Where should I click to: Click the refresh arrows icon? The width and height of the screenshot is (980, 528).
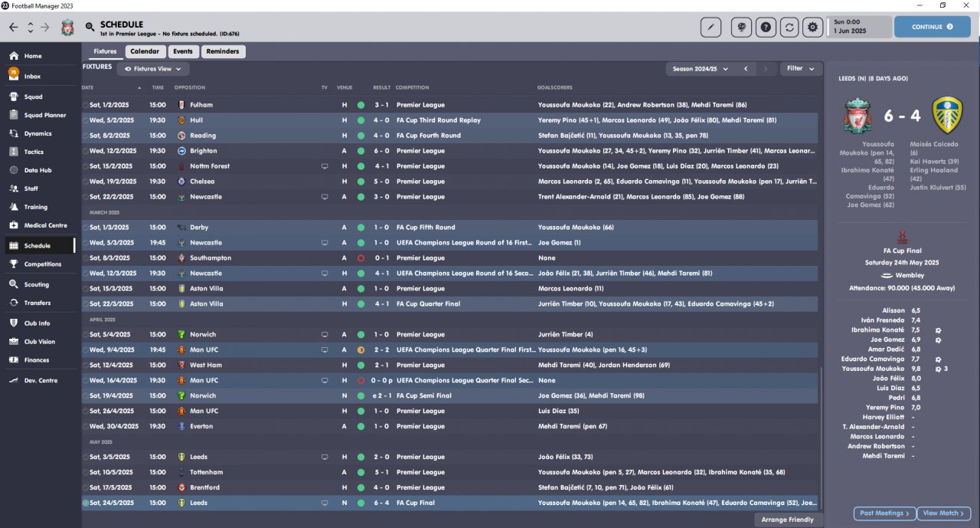[789, 27]
